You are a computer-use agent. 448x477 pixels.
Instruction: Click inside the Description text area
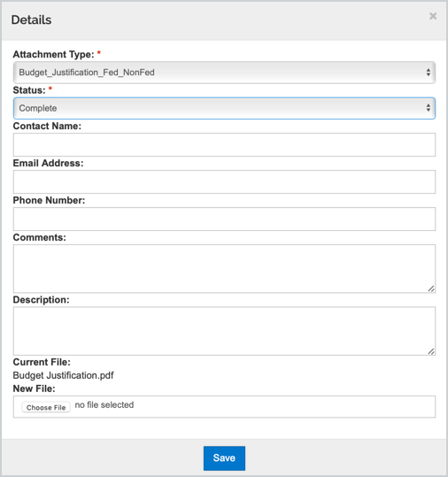tap(224, 331)
